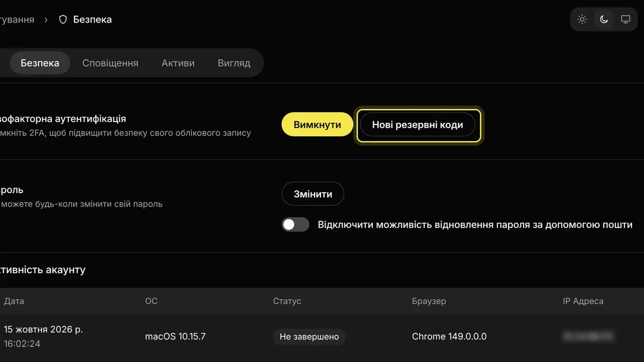The image size is (644, 362).
Task: Select the macOS 10.15.7 cell
Action: click(x=175, y=336)
